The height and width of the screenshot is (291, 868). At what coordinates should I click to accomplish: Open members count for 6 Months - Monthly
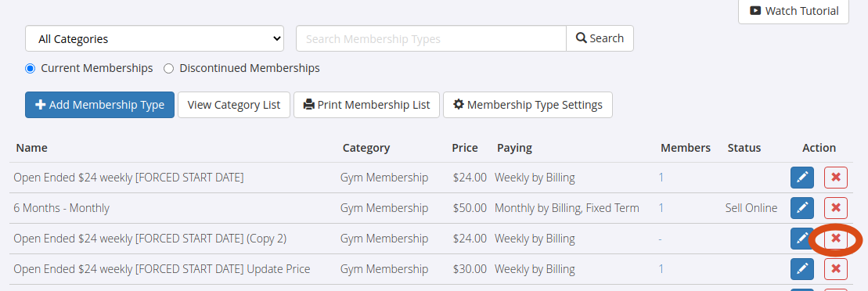coord(661,208)
